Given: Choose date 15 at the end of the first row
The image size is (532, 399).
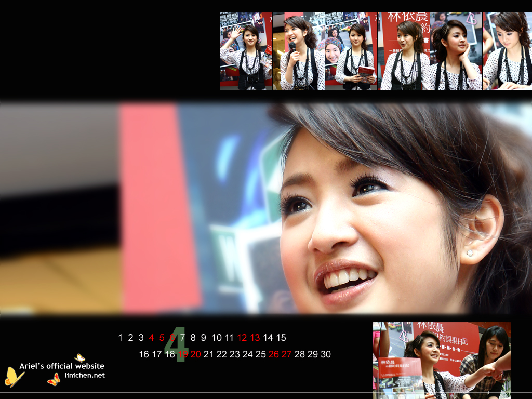Looking at the screenshot, I should tap(281, 338).
